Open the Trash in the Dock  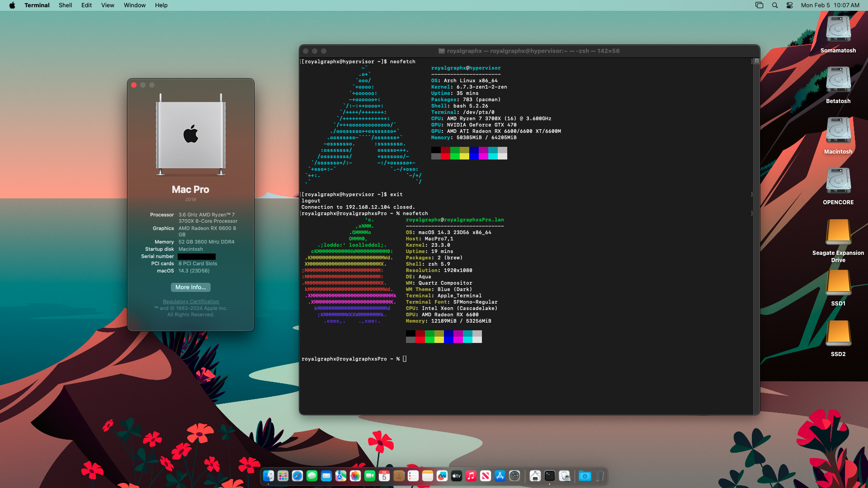pyautogui.click(x=599, y=476)
